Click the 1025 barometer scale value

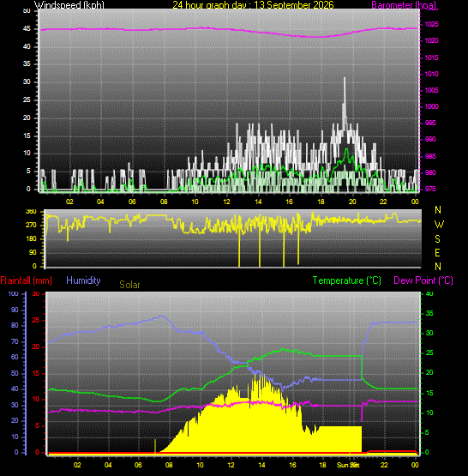pyautogui.click(x=431, y=24)
